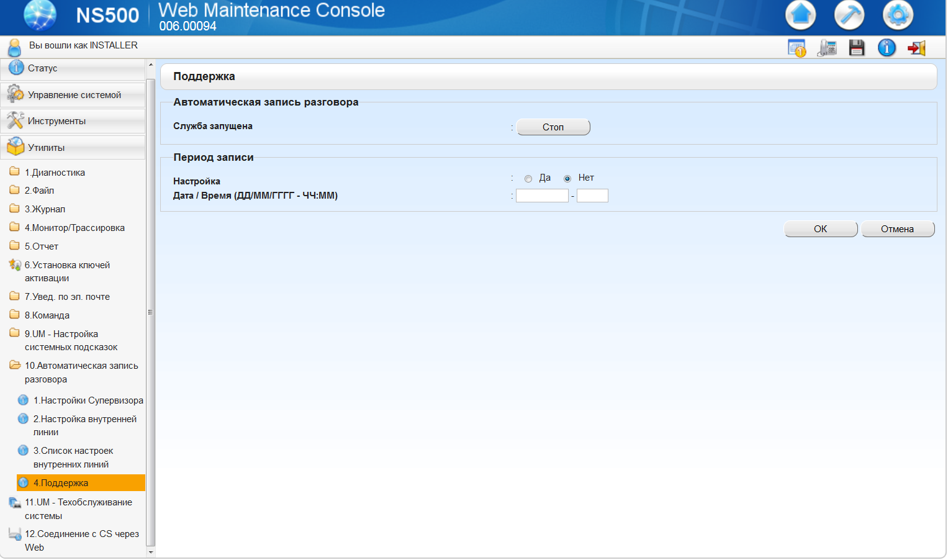Collapse 10.Автоматическая запись разговора folder

tap(81, 373)
